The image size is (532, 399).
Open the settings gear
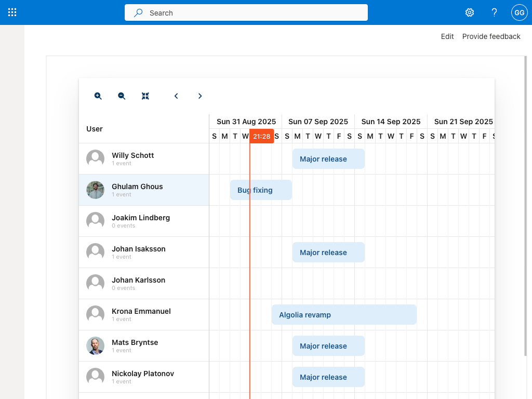point(469,12)
